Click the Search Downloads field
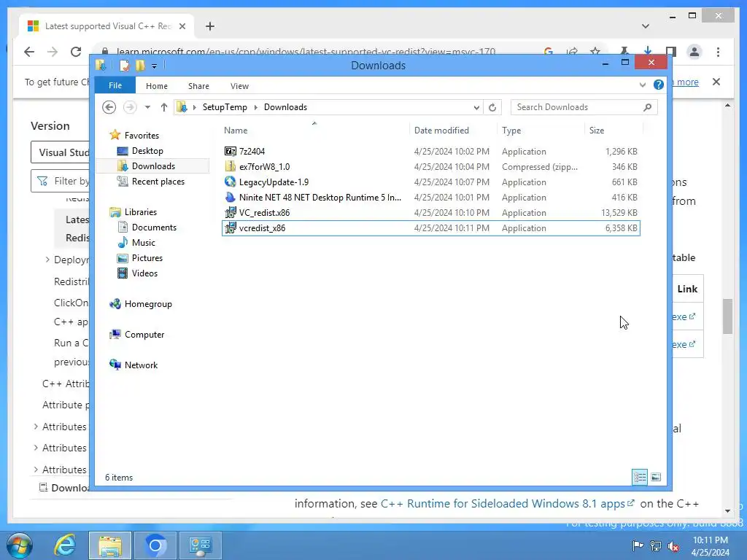The width and height of the screenshot is (747, 560). click(584, 107)
